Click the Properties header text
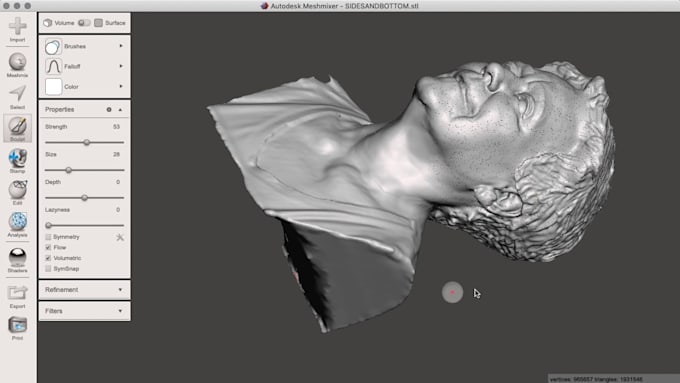680x383 pixels. point(59,110)
